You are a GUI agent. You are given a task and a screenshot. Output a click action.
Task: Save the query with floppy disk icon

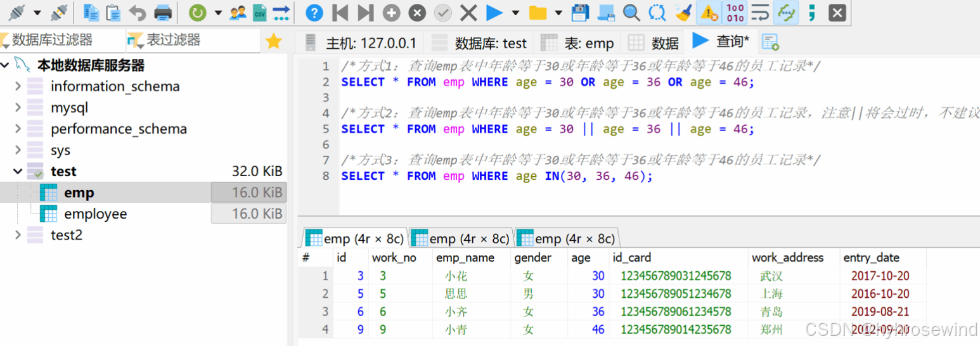tap(580, 12)
